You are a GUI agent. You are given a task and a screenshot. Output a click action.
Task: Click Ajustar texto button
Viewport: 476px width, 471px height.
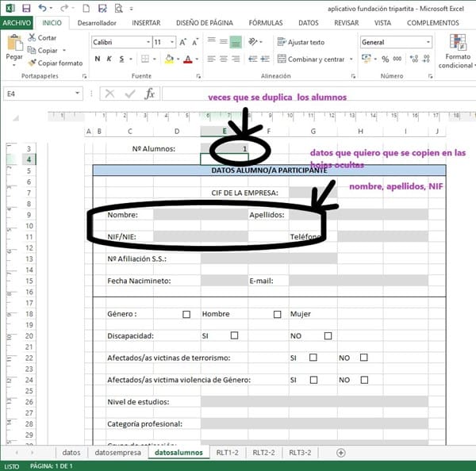(300, 42)
